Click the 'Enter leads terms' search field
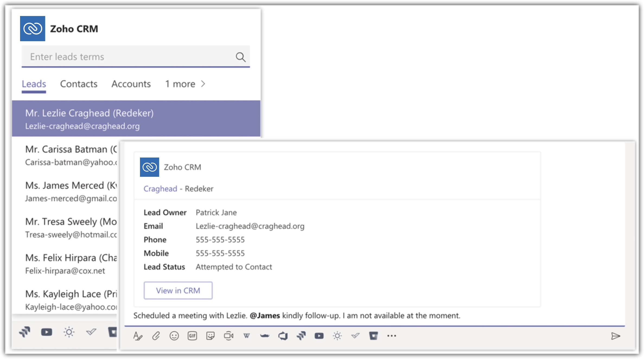 point(136,57)
